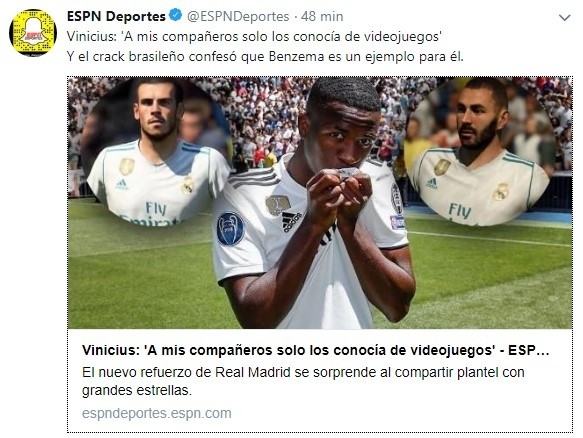Click the tweet line mentioning Benzema
Viewport: 583px width, 438px height.
coord(265,57)
